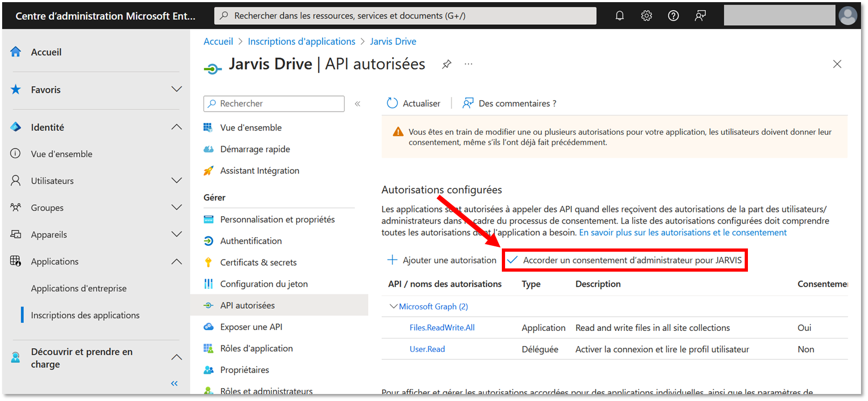
Task: Pin the Jarvis Drive blade
Action: coord(446,64)
